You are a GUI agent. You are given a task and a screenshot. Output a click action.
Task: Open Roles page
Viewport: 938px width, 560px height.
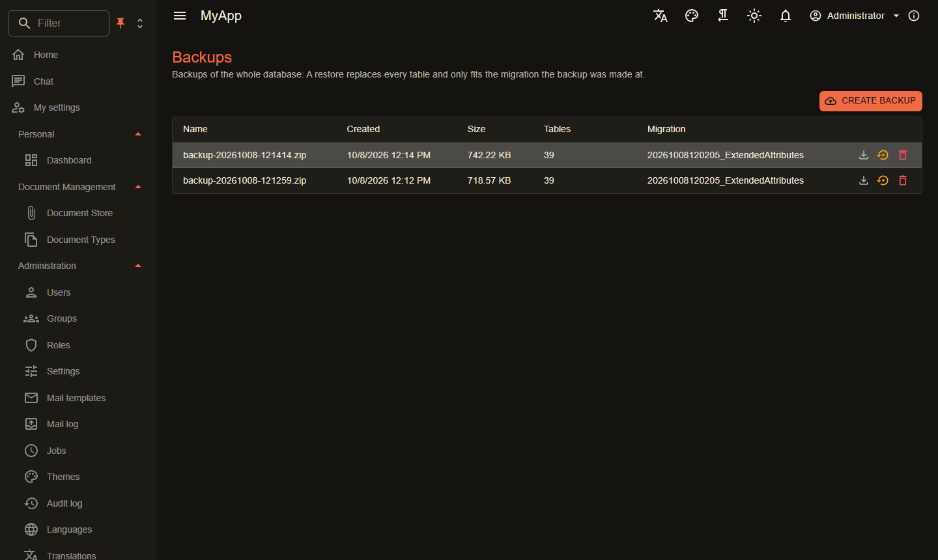[x=78, y=345]
